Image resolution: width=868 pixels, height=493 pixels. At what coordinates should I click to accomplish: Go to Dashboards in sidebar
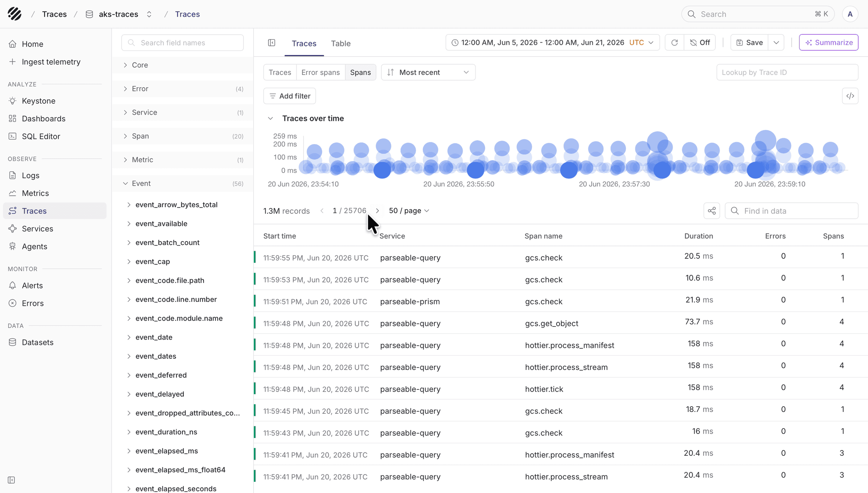click(x=55, y=118)
